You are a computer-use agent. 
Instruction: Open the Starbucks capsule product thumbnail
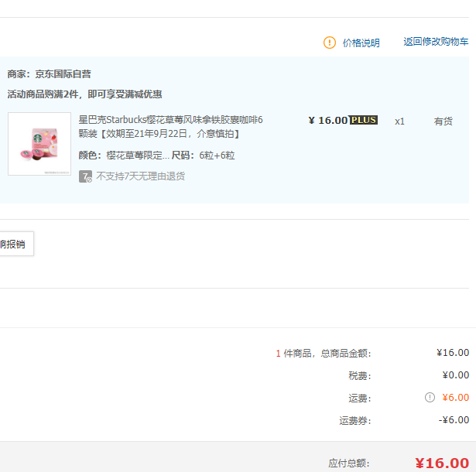[39, 144]
